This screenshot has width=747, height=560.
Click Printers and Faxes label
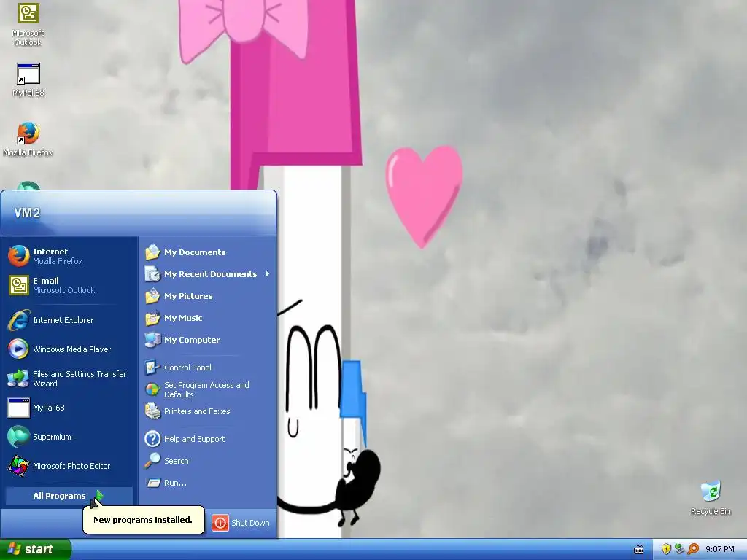click(x=197, y=411)
